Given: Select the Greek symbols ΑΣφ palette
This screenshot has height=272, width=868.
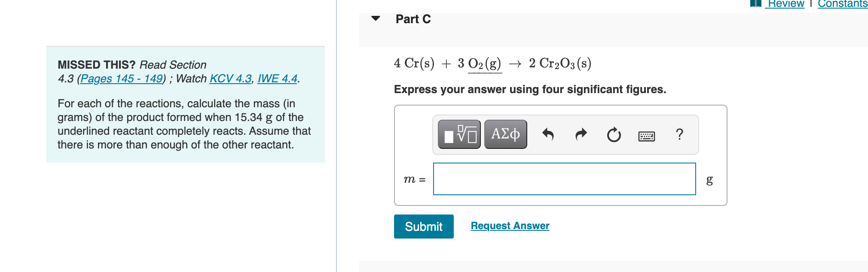Looking at the screenshot, I should [x=505, y=134].
